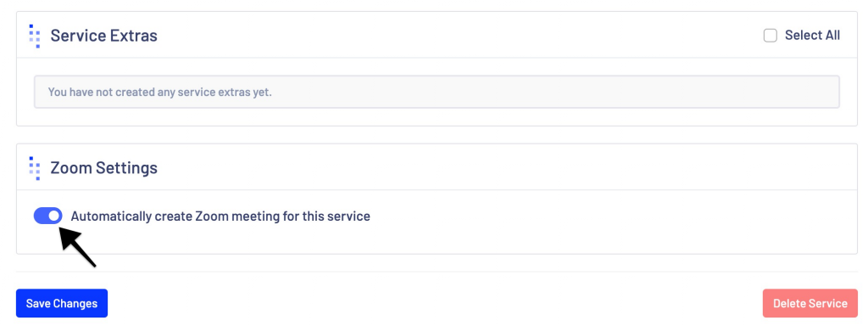Click the 'Service' word on the red button
This screenshot has width=868, height=326.
(827, 303)
